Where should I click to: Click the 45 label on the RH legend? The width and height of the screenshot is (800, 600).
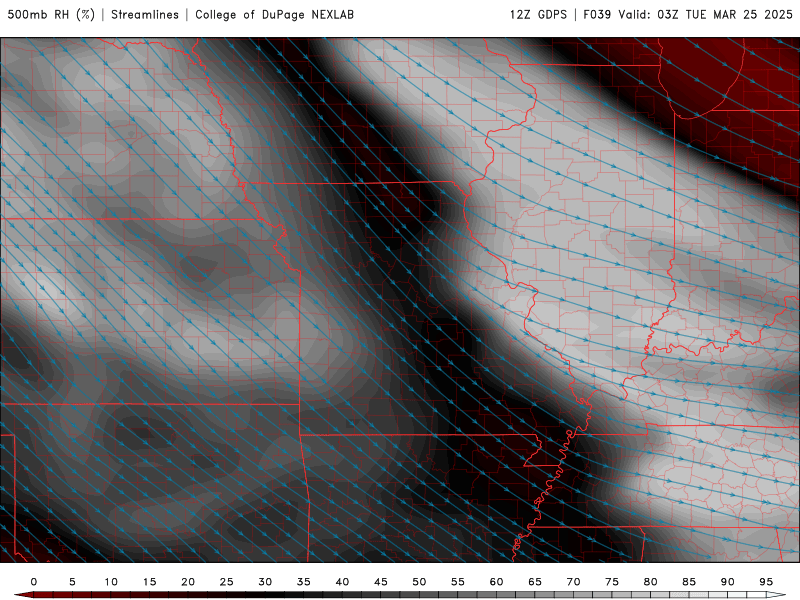[381, 582]
